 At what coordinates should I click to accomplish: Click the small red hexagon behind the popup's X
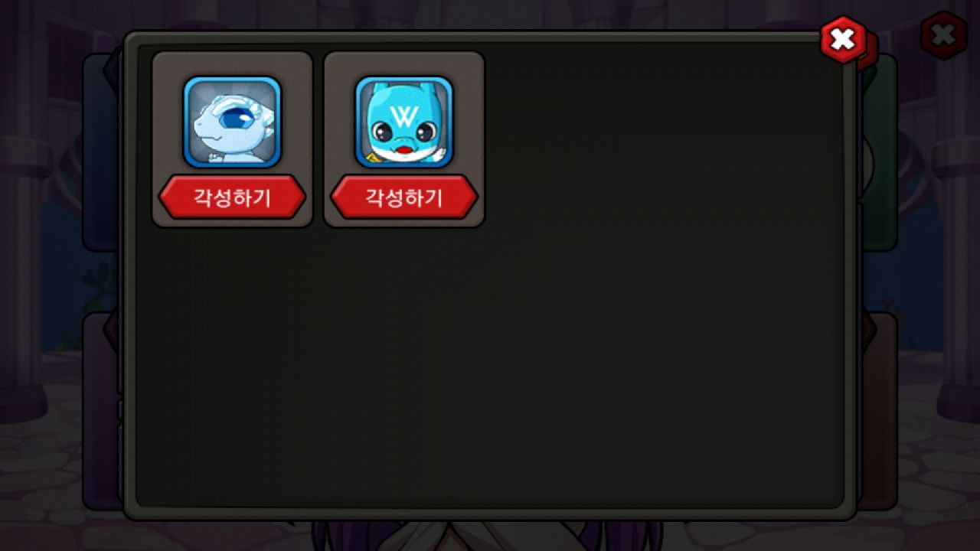[x=868, y=54]
